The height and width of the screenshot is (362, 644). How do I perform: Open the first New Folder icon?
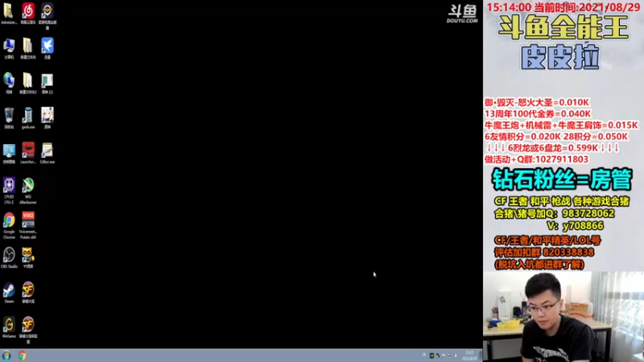tap(28, 48)
